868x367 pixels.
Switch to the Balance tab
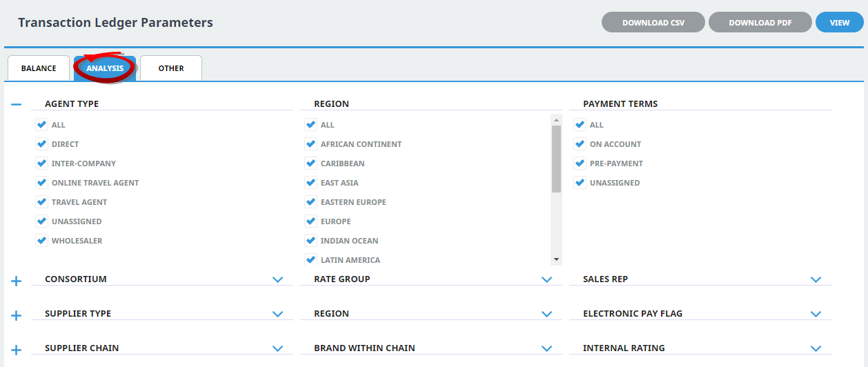tap(39, 68)
